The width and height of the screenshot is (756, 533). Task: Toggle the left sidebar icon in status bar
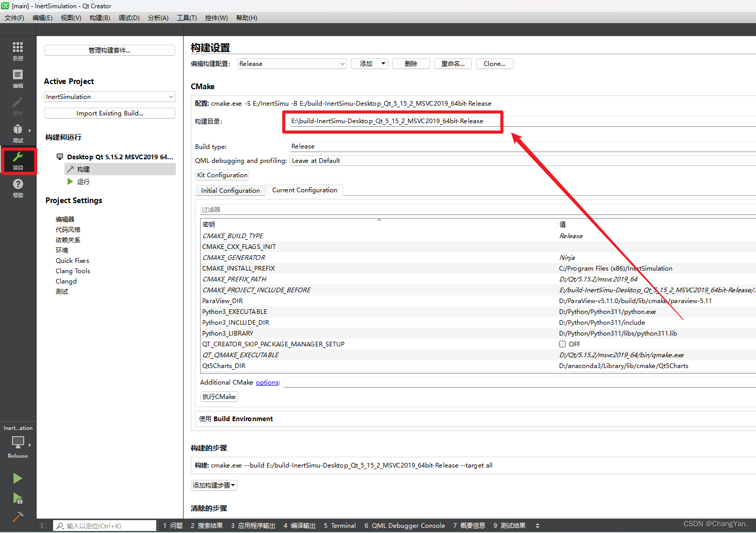pos(43,526)
